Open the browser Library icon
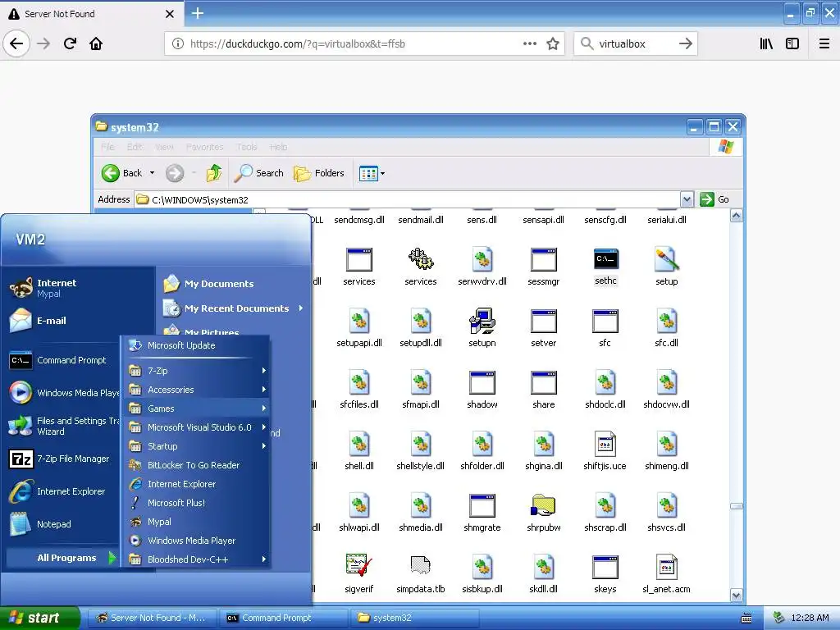840x630 pixels. pyautogui.click(x=766, y=44)
